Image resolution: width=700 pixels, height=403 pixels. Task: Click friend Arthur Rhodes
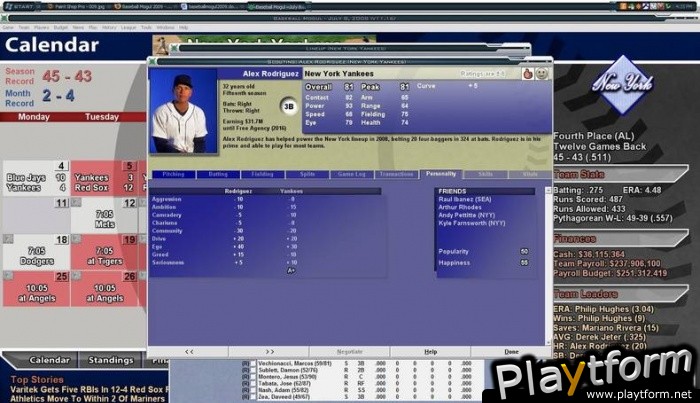coord(460,208)
